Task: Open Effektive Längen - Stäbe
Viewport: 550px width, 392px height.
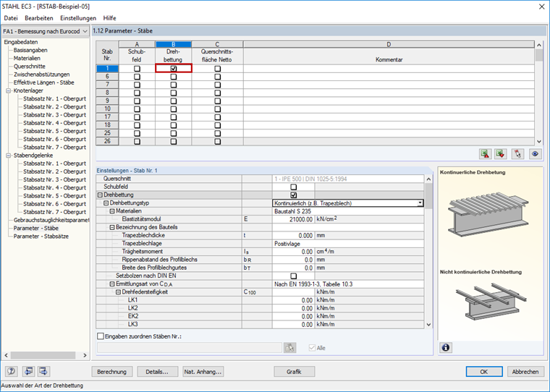Action: pyautogui.click(x=44, y=82)
